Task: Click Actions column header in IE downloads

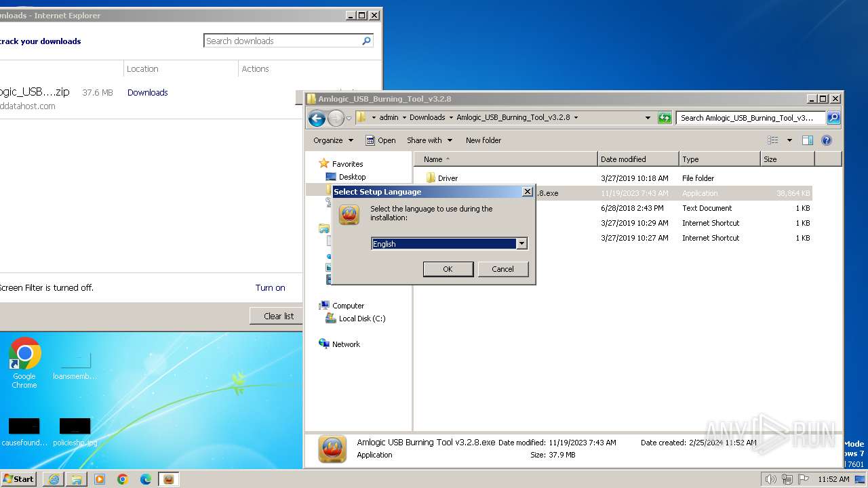Action: tap(255, 68)
